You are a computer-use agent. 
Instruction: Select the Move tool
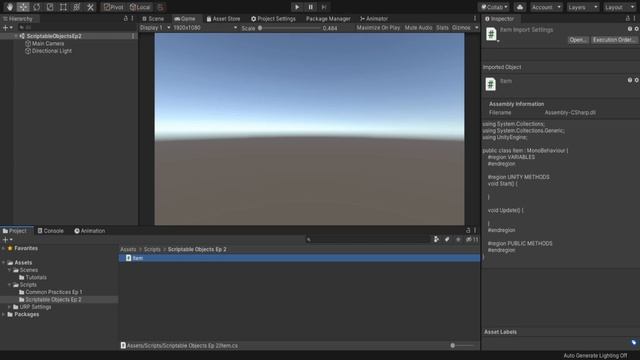pos(23,7)
